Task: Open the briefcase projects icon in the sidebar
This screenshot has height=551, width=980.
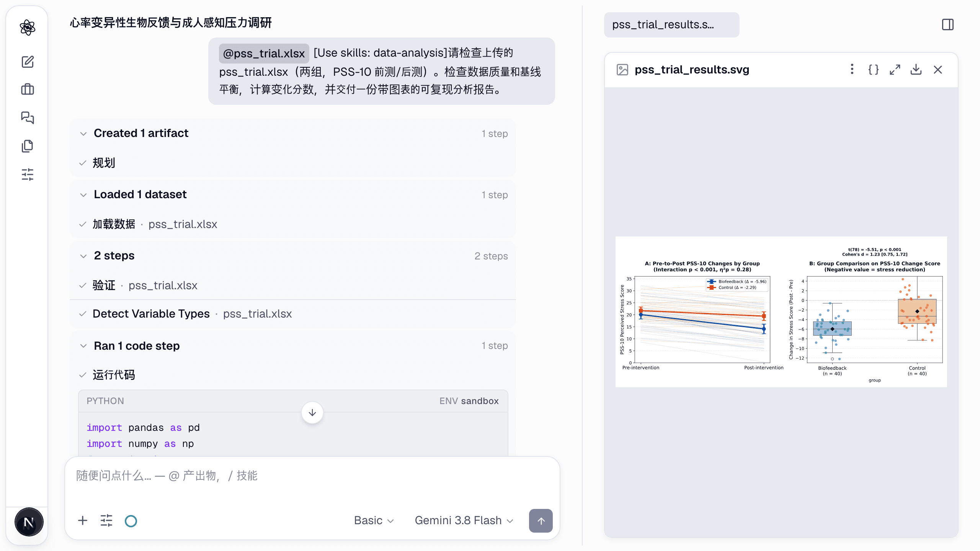Action: click(28, 90)
